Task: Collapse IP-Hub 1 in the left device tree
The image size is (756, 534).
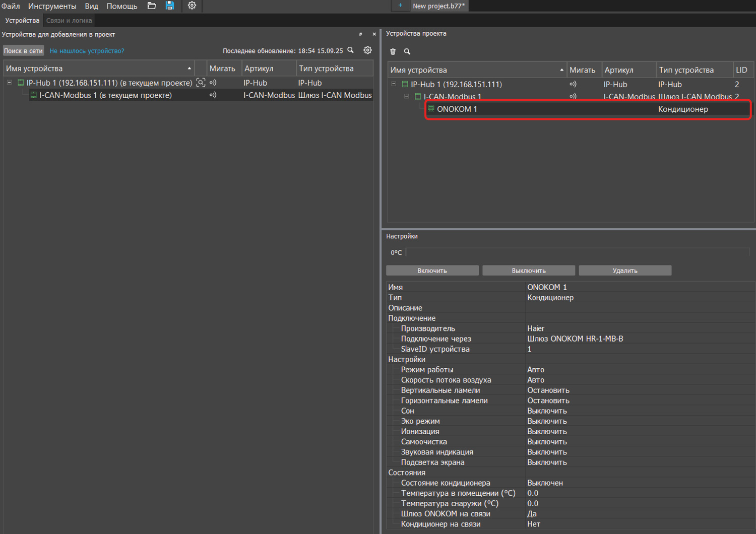Action: coord(10,83)
